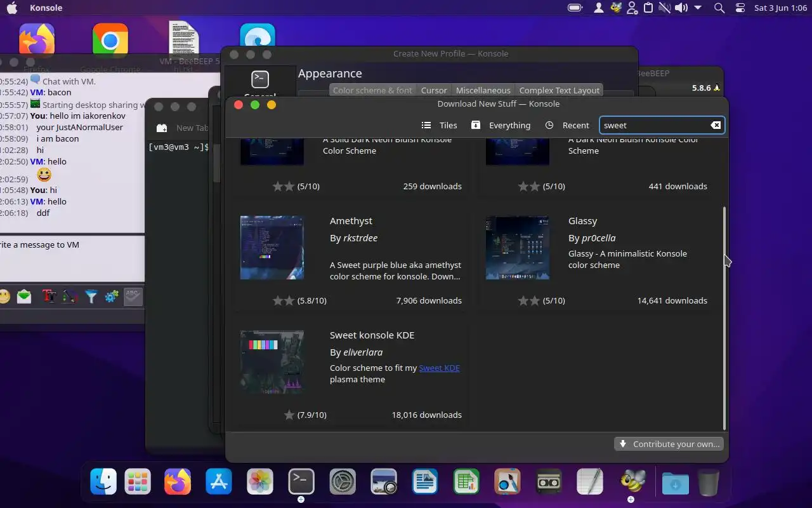Viewport: 812px width, 508px height.
Task: Click the 'Write a message to VM' field
Action: click(x=72, y=259)
